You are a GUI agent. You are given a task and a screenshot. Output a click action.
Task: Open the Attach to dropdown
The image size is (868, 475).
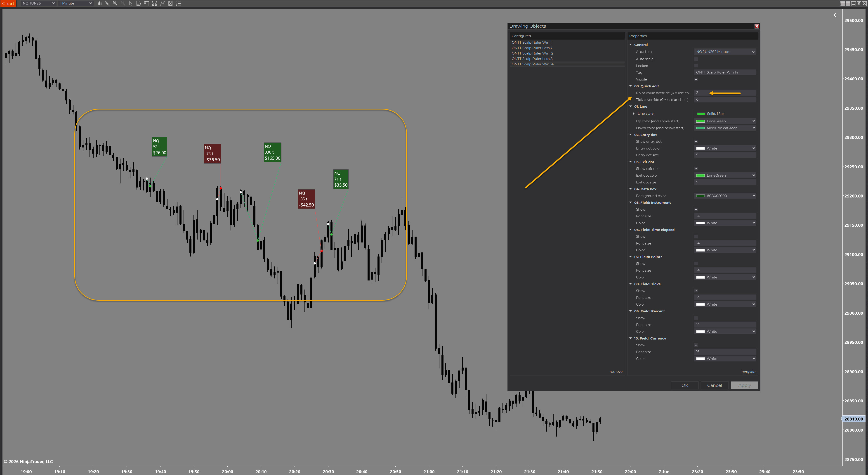point(725,52)
